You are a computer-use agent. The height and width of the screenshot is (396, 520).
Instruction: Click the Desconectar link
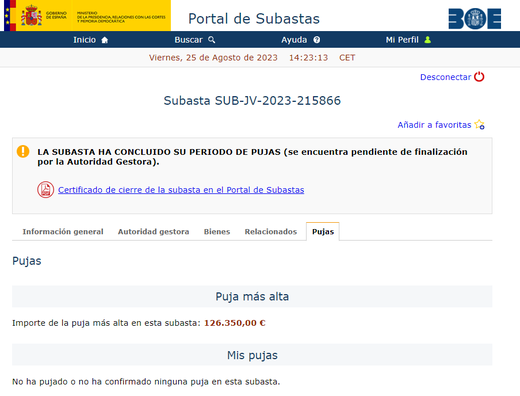tap(445, 77)
